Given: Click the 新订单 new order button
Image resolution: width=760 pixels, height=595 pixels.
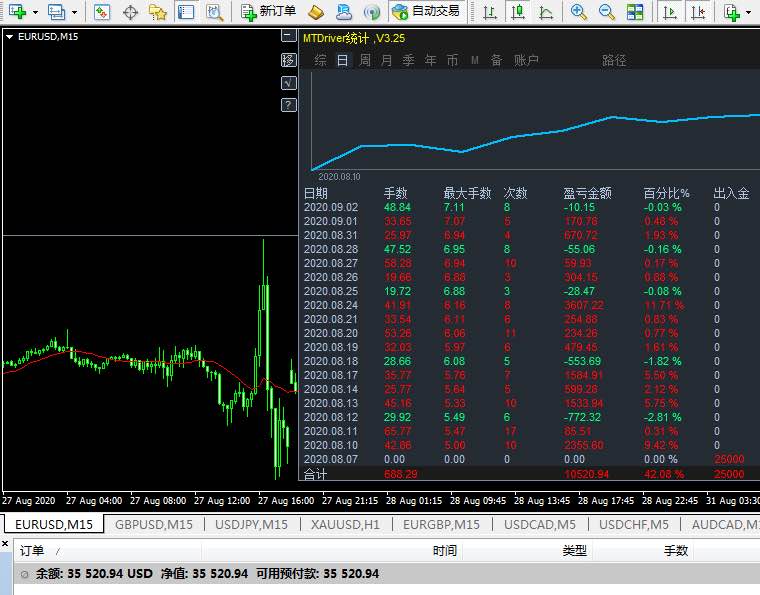Looking at the screenshot, I should (269, 11).
